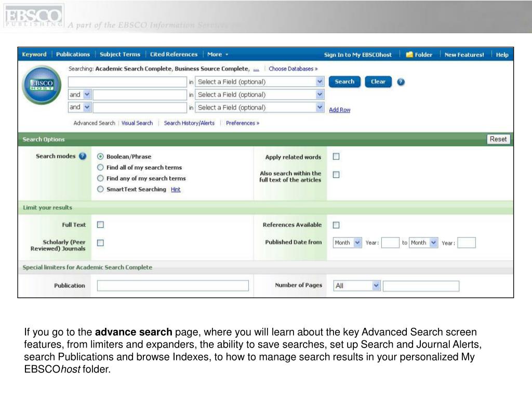Click the first search term field
Viewport: 532px width, 399px height.
128,82
